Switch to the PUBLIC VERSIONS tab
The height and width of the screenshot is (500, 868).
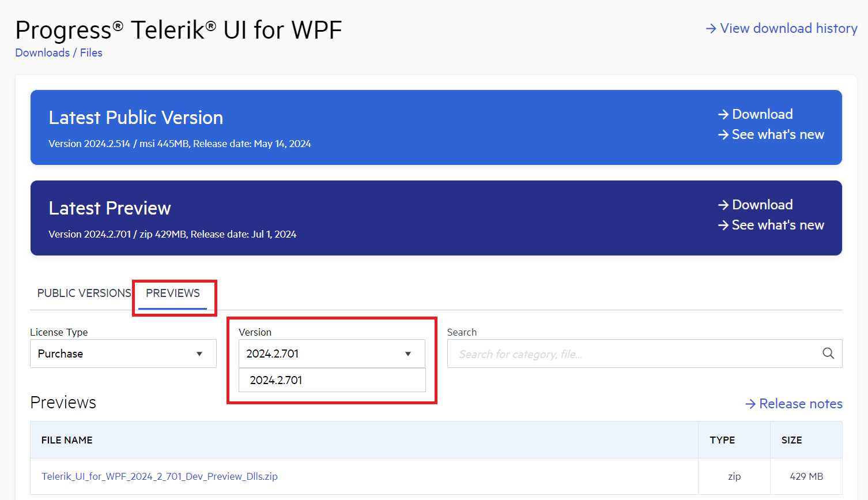(x=84, y=293)
